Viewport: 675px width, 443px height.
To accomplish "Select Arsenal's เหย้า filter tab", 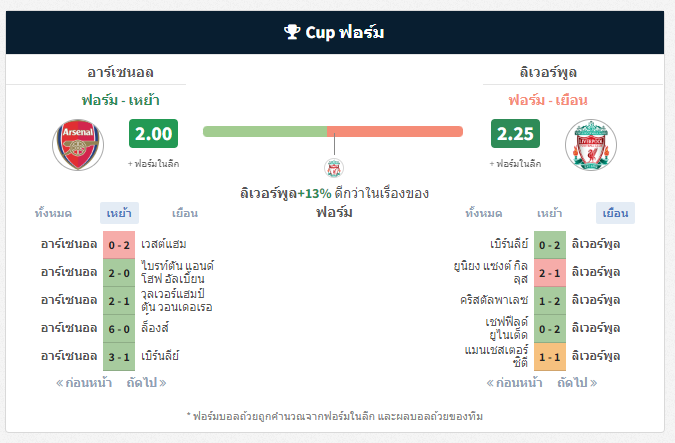I will [119, 213].
